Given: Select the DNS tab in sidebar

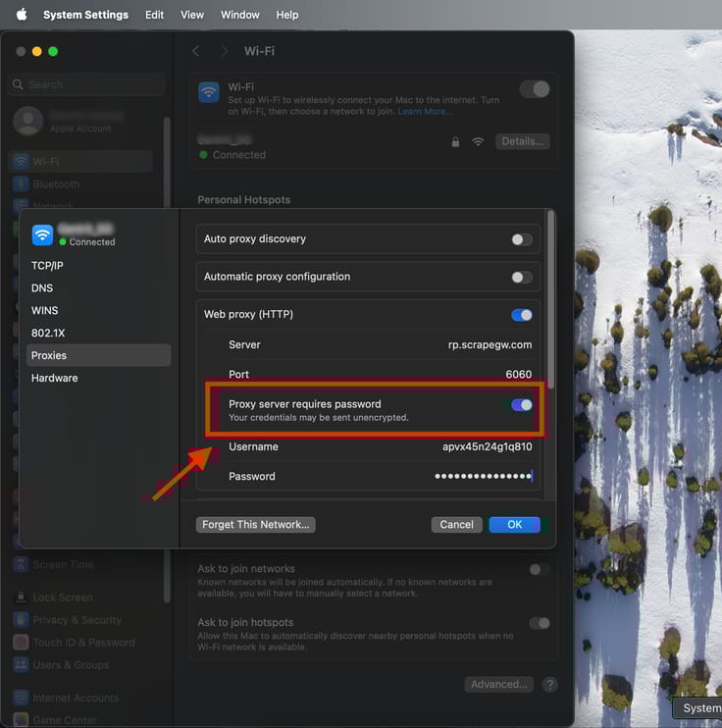Looking at the screenshot, I should [42, 288].
